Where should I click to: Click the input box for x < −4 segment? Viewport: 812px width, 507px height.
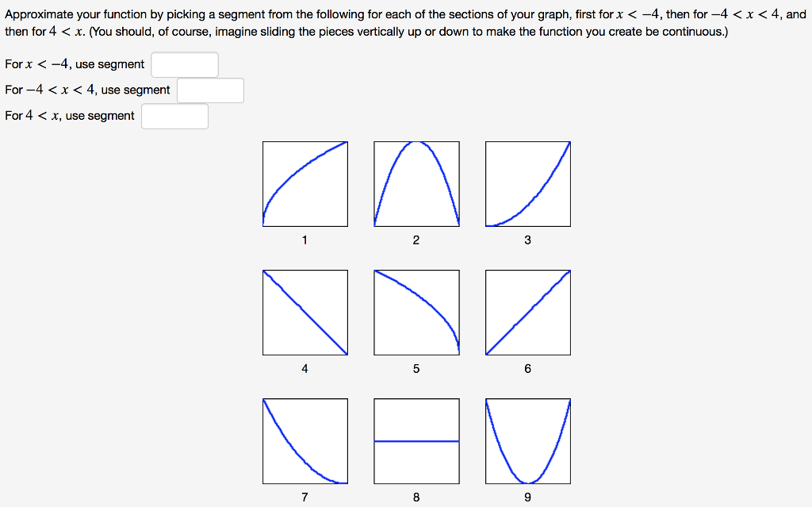tap(185, 65)
